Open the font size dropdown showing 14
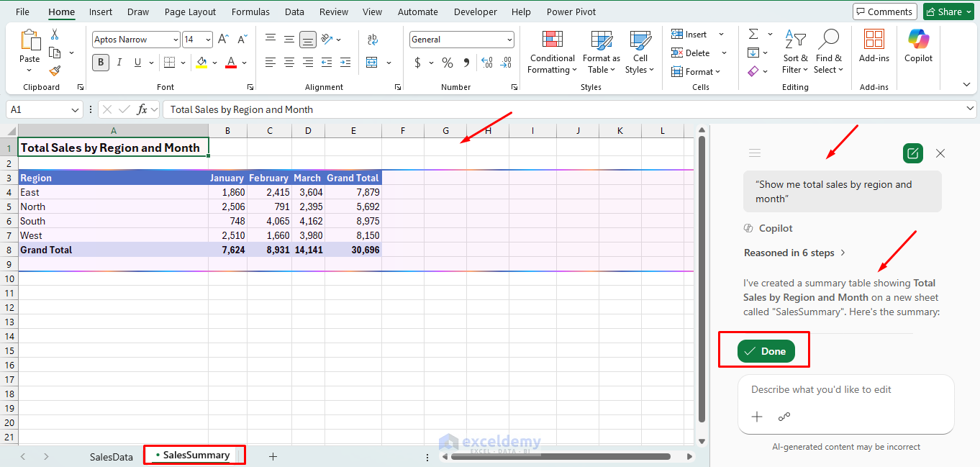This screenshot has width=980, height=467. (x=208, y=40)
